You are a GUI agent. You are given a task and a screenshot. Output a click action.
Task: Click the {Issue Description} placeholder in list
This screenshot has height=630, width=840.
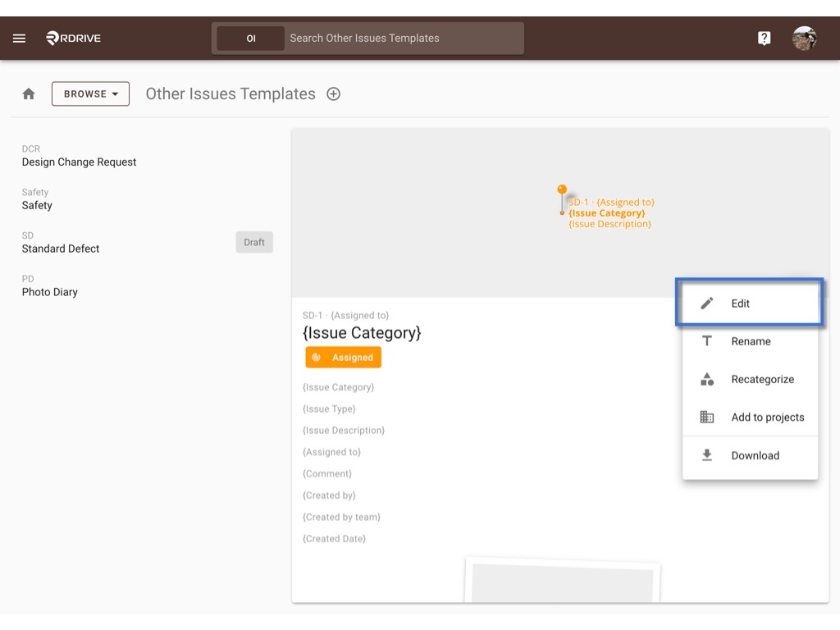click(x=344, y=430)
